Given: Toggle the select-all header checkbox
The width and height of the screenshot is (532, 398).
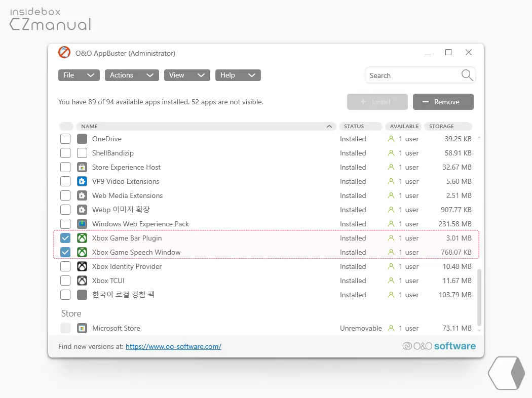Looking at the screenshot, I should [x=66, y=126].
